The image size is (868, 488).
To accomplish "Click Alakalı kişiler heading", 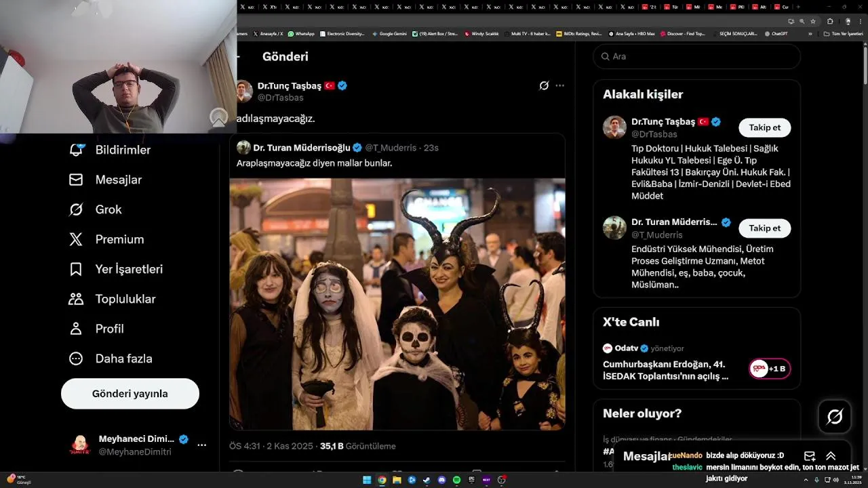I will (643, 94).
